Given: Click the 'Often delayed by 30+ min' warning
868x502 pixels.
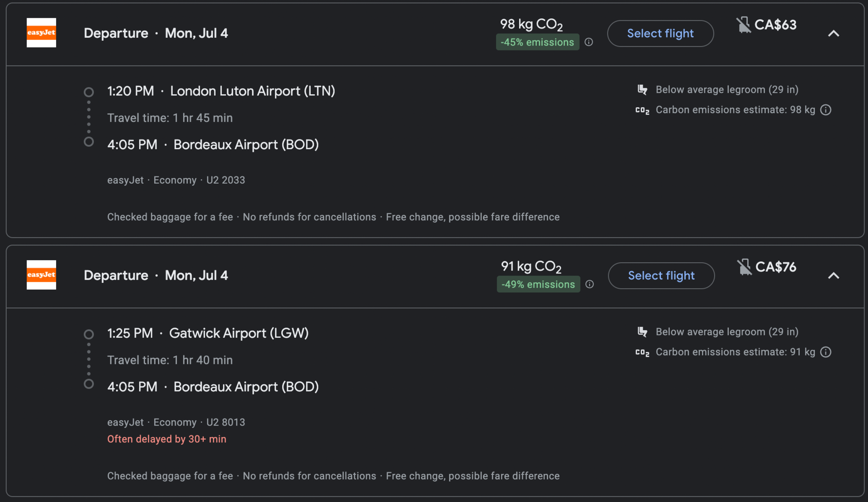Looking at the screenshot, I should 167,439.
